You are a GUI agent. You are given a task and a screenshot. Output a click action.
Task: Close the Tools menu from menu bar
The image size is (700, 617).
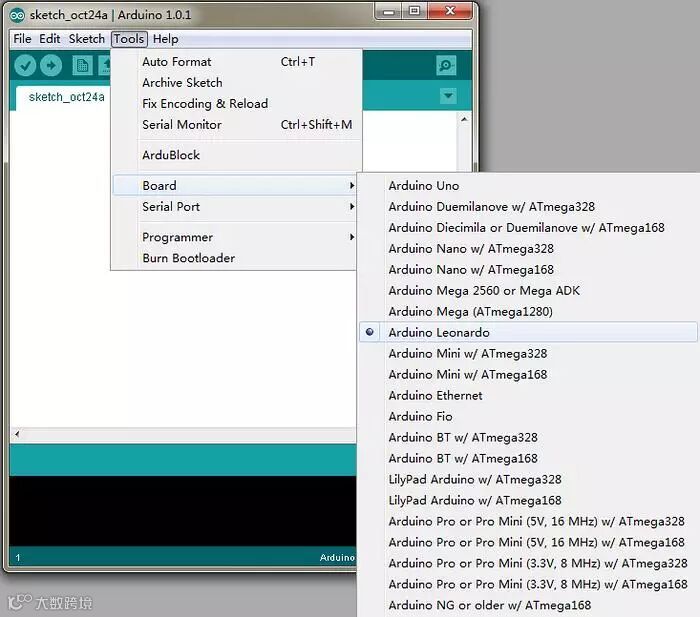click(129, 39)
